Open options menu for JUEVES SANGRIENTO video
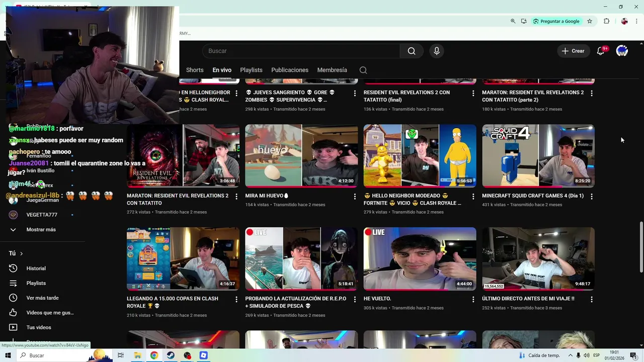This screenshot has width=644, height=362. (355, 94)
